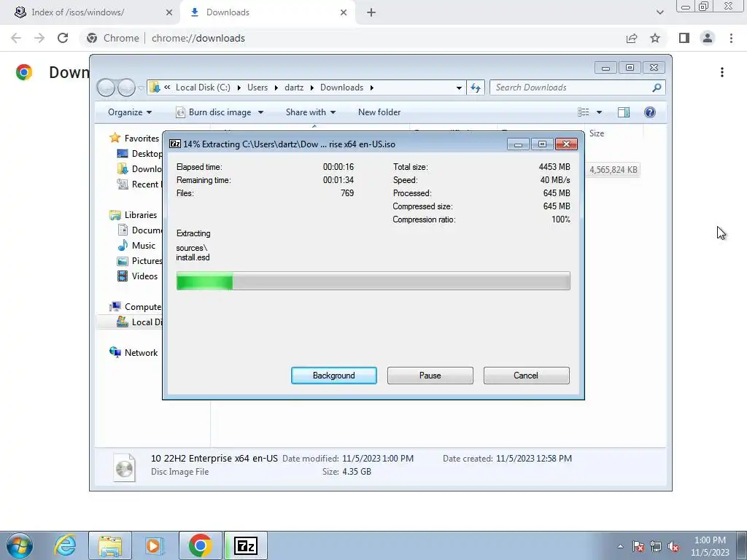Select Computer in navigation pane
The width and height of the screenshot is (747, 560).
tap(136, 307)
